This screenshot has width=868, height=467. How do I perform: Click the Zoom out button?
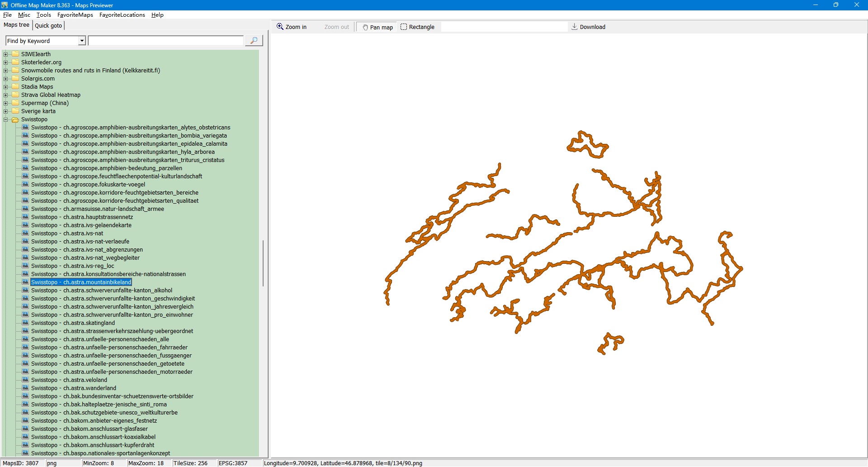click(336, 27)
